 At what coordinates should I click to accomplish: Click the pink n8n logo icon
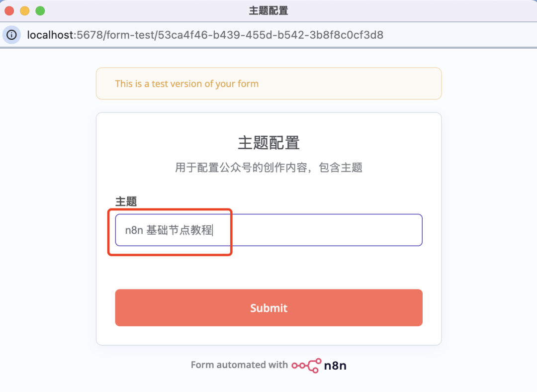pyautogui.click(x=306, y=365)
